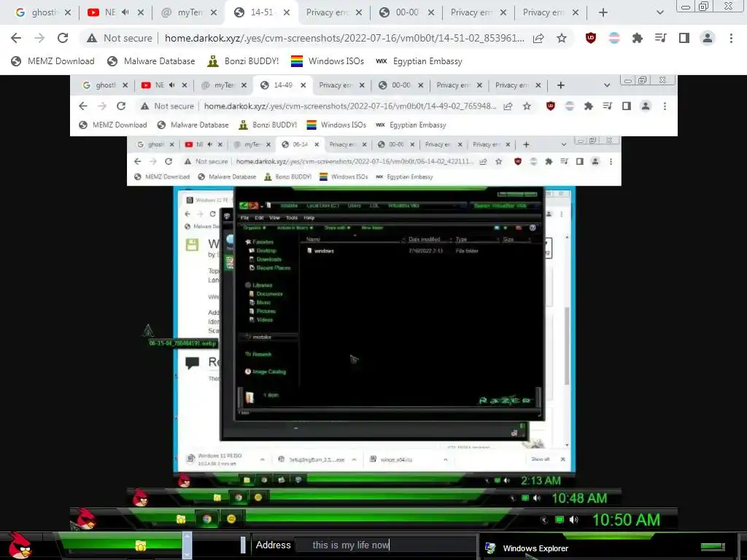Click the share this page icon

(x=538, y=38)
